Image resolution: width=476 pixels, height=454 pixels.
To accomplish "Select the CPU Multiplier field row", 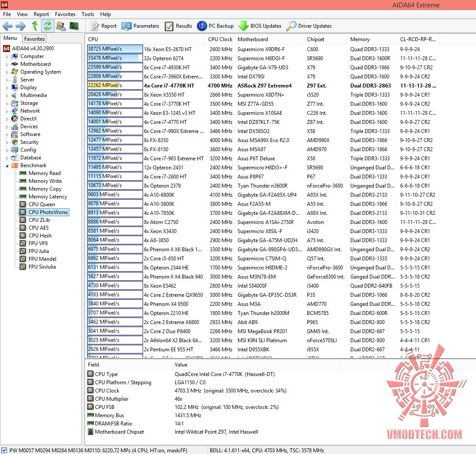I will (187, 399).
